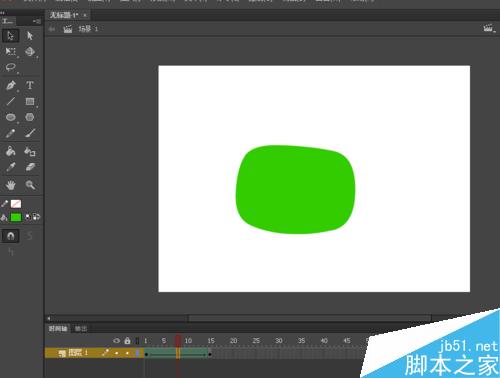Select the Ink Bottle tool
Screen dimensions: 500x378
click(30, 151)
